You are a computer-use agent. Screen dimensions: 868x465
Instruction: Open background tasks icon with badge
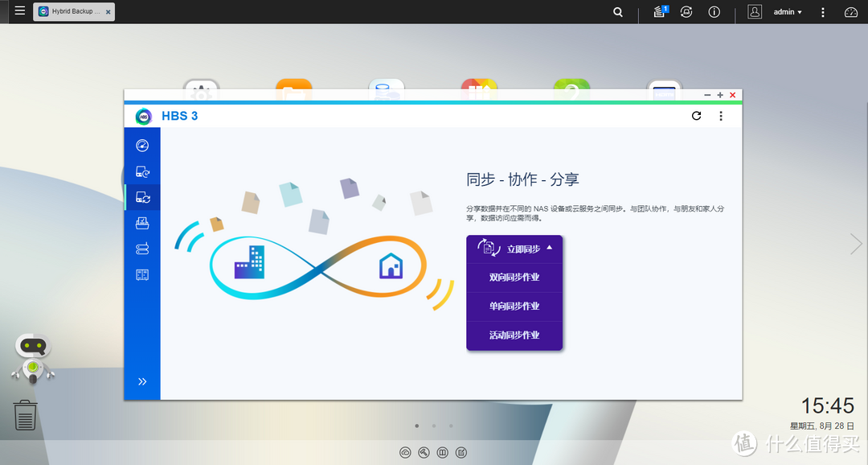pos(660,11)
